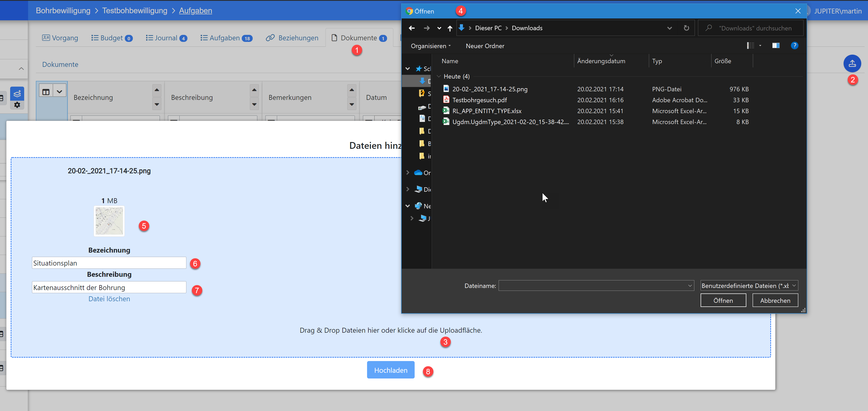This screenshot has width=868, height=411.
Task: Collapse the Schnellzugriff tree node
Action: [407, 69]
